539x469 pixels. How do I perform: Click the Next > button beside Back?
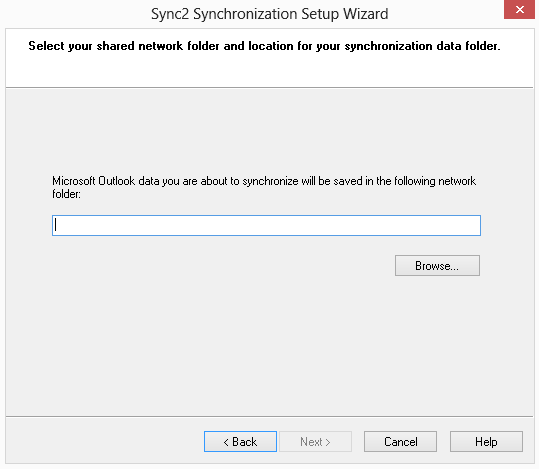[315, 441]
